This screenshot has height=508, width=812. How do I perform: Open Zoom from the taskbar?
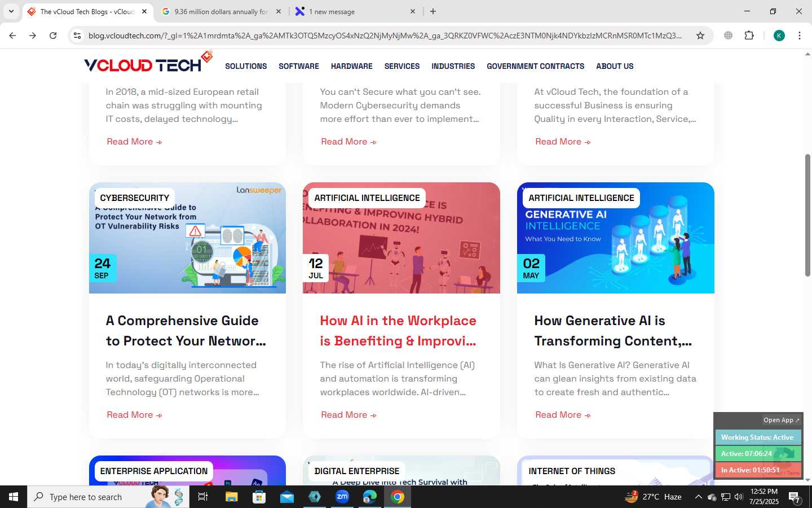coord(342,497)
